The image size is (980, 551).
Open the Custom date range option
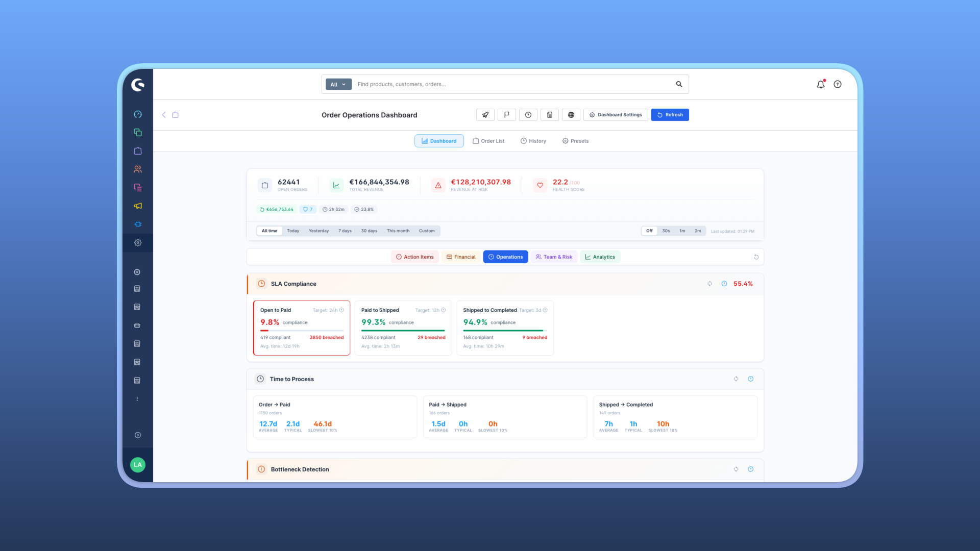coord(427,231)
